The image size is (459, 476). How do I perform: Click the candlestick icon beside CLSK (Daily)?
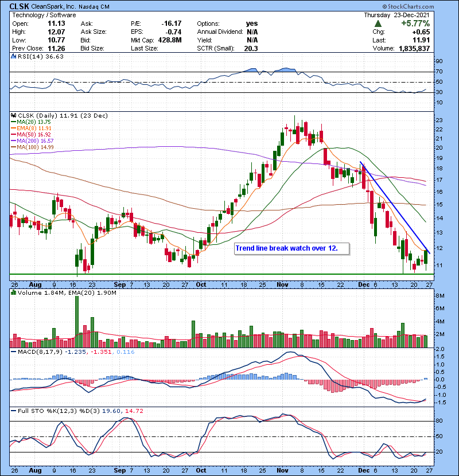pyautogui.click(x=13, y=116)
